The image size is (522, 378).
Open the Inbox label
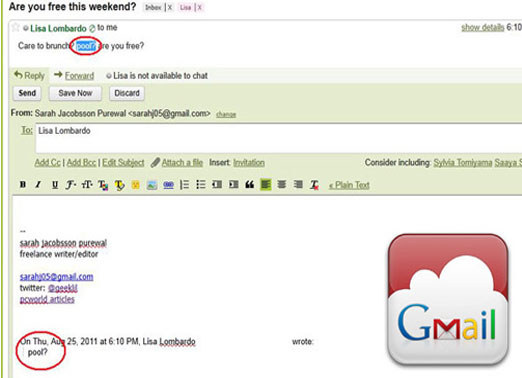[x=153, y=7]
